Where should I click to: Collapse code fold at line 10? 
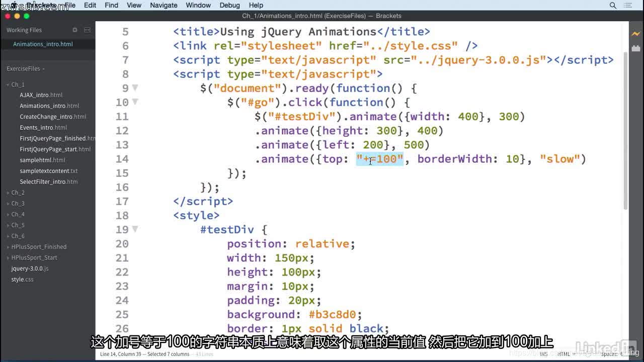[x=135, y=102]
